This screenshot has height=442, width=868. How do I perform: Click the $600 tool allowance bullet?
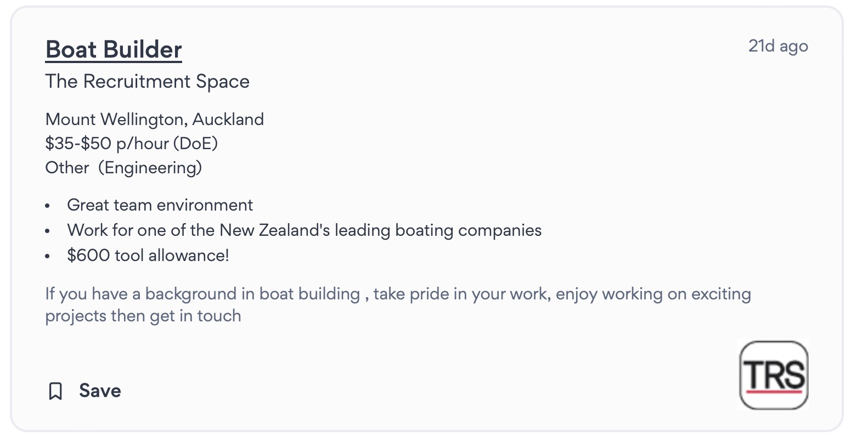148,255
